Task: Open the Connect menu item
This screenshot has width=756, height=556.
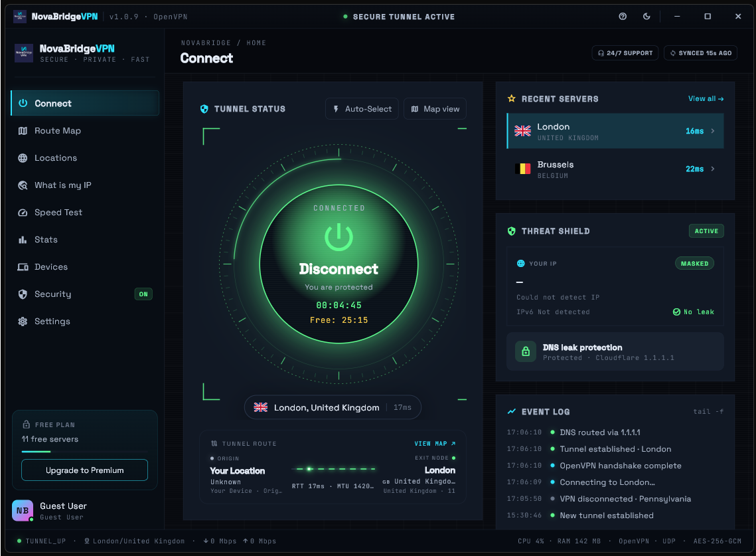Action: coord(85,103)
